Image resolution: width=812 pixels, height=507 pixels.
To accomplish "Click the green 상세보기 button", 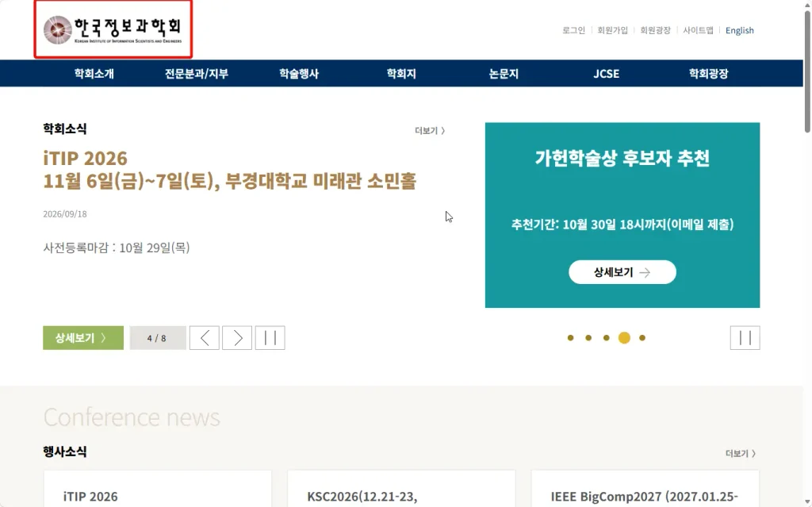I will tap(82, 338).
